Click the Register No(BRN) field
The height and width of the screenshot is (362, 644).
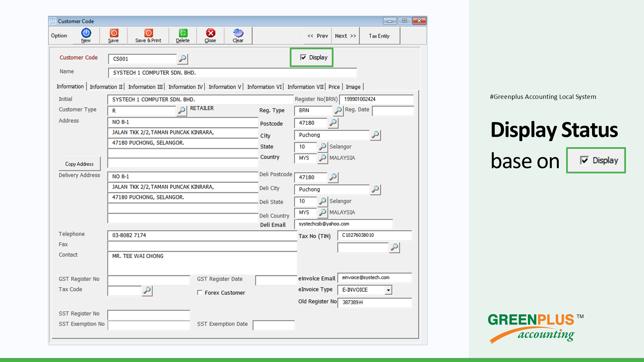tap(376, 100)
